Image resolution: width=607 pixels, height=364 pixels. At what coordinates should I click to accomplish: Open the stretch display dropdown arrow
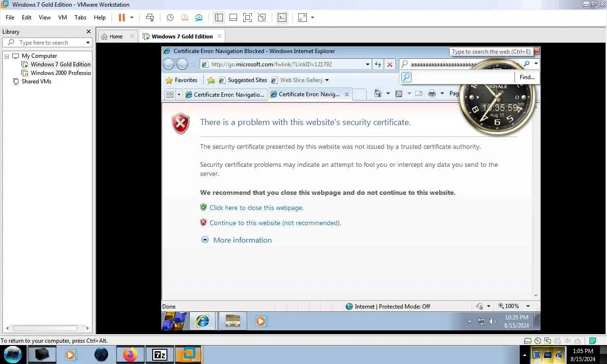[x=312, y=18]
